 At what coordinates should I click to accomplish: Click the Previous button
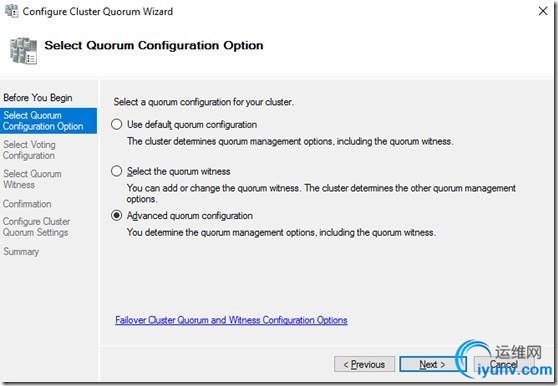pyautogui.click(x=364, y=364)
